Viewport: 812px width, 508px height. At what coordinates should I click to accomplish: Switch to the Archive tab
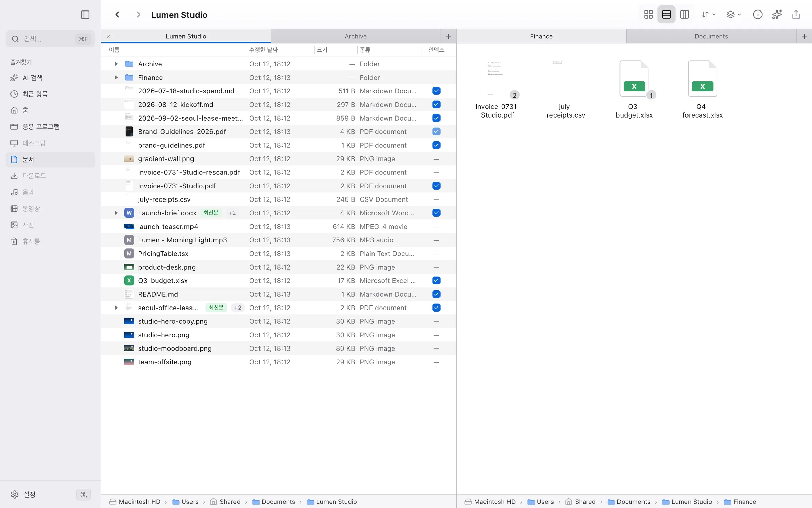[x=356, y=36]
